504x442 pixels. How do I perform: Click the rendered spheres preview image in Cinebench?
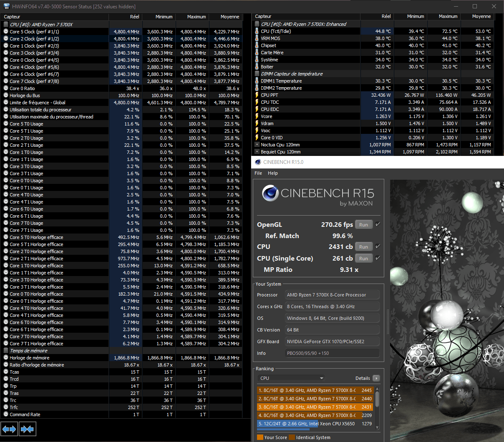tap(447, 311)
